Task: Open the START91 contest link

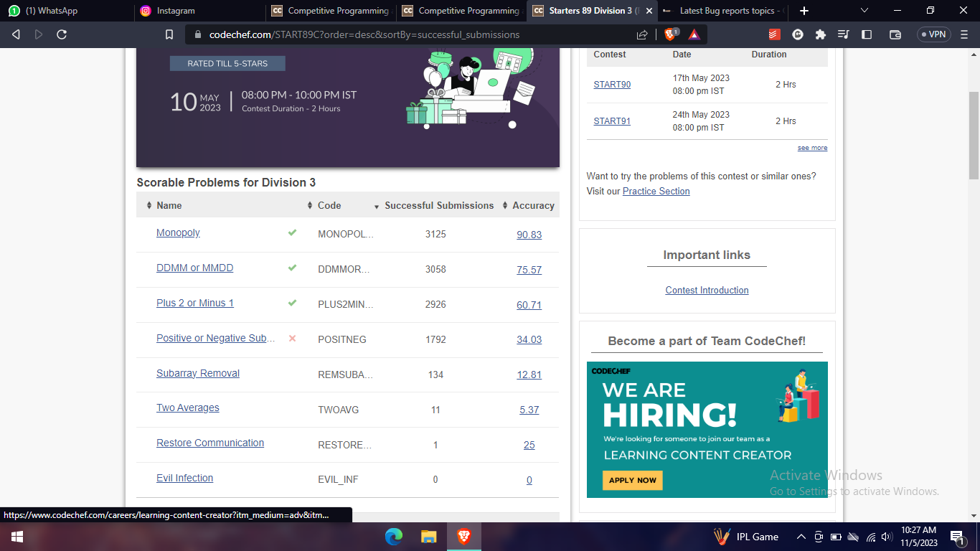Action: (x=612, y=121)
